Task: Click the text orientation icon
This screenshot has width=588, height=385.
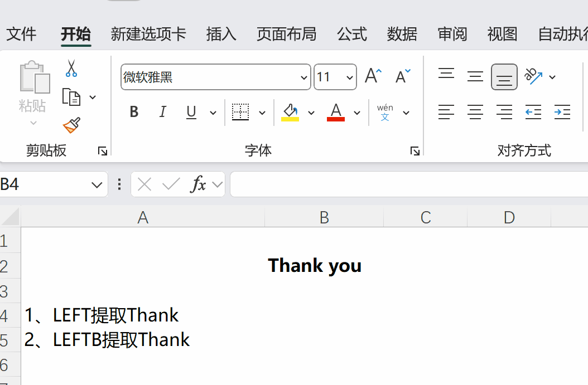Action: [x=533, y=76]
